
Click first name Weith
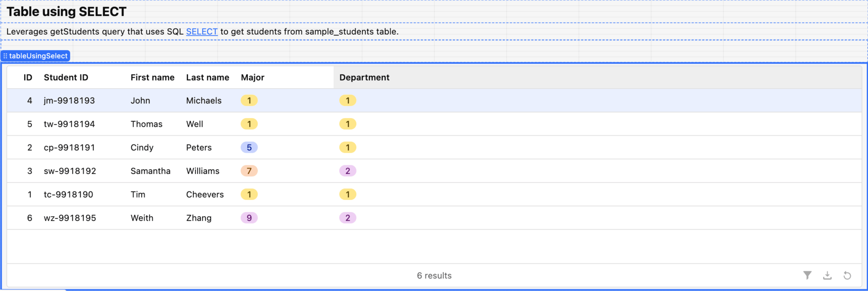142,218
